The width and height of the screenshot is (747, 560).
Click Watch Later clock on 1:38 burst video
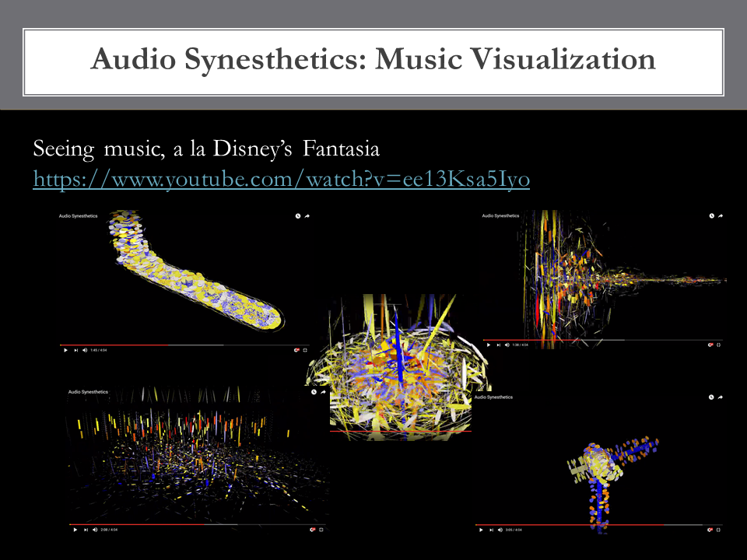(711, 215)
